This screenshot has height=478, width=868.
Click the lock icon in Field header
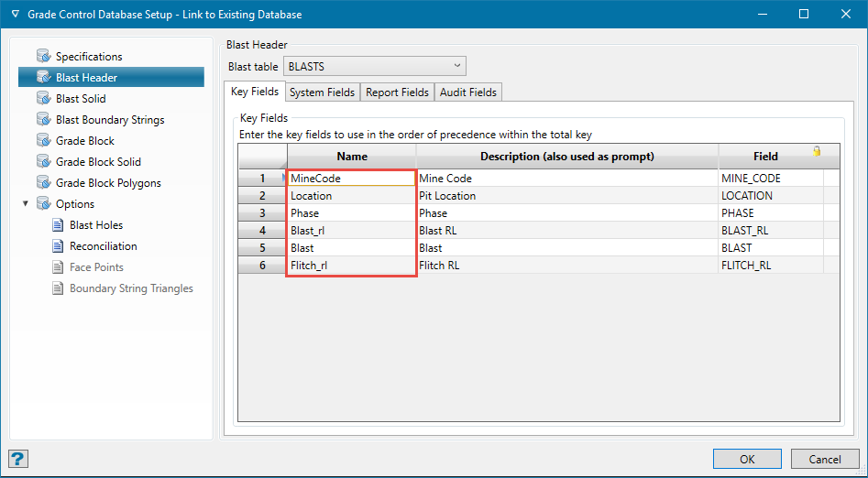click(816, 152)
